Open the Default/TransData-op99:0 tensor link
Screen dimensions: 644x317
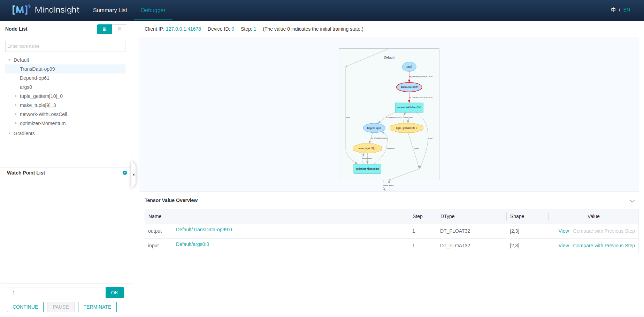(204, 230)
